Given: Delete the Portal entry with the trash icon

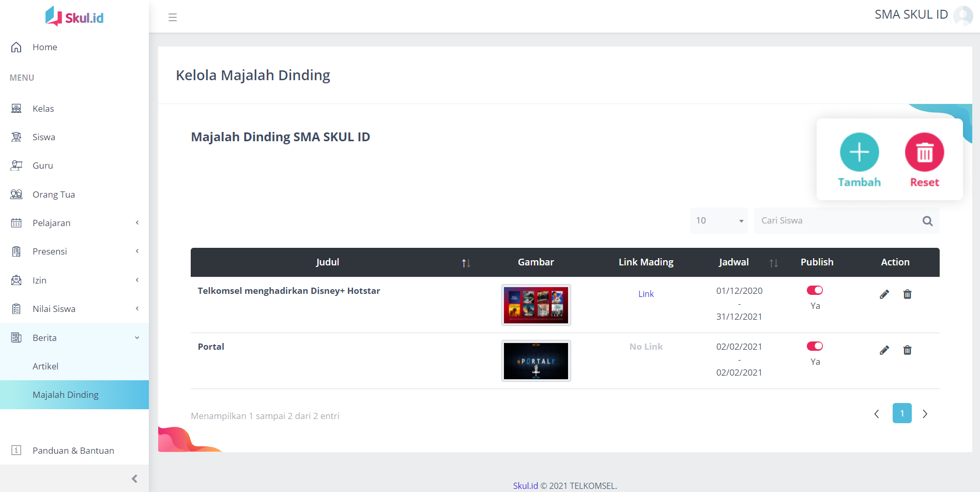Looking at the screenshot, I should click(x=907, y=350).
